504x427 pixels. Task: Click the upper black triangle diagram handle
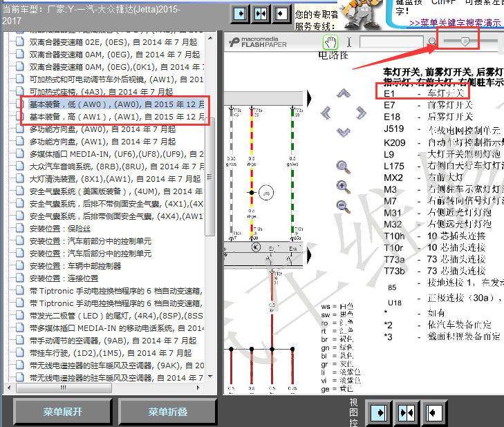(x=309, y=98)
